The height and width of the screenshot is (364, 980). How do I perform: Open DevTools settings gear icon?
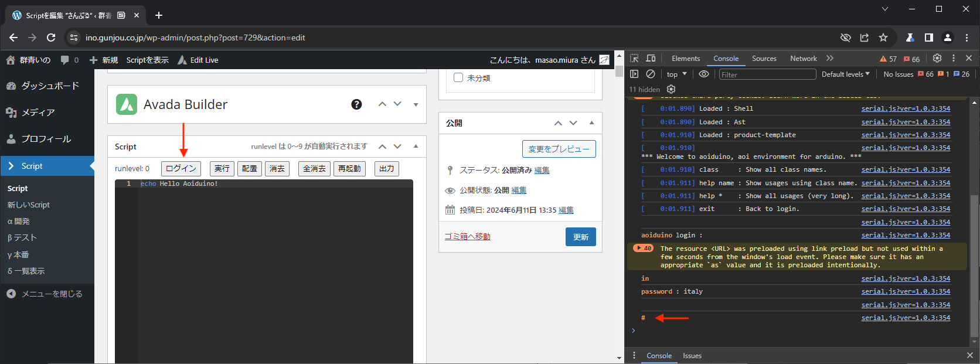click(x=937, y=59)
